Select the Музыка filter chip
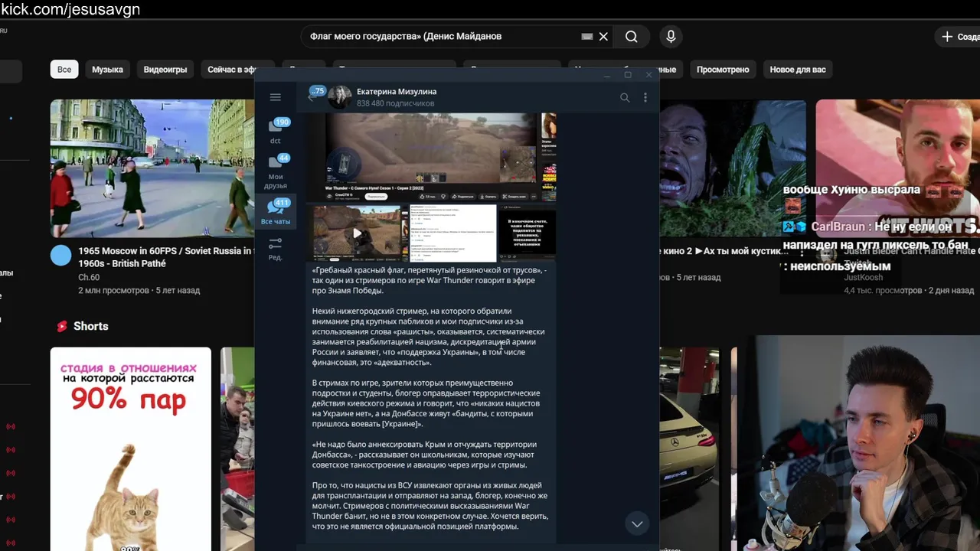 click(107, 70)
